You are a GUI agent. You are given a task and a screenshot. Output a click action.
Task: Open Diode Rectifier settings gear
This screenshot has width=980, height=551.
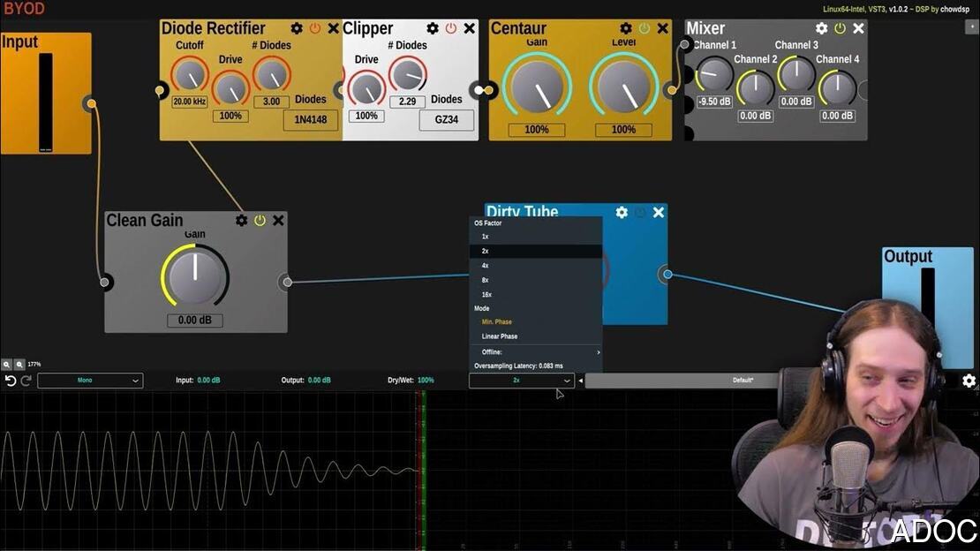(x=297, y=29)
